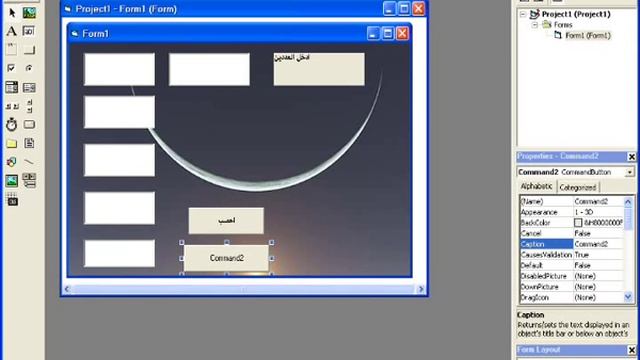The image size is (640, 360).
Task: Select the ComboBox control tool
Action: 12,87
